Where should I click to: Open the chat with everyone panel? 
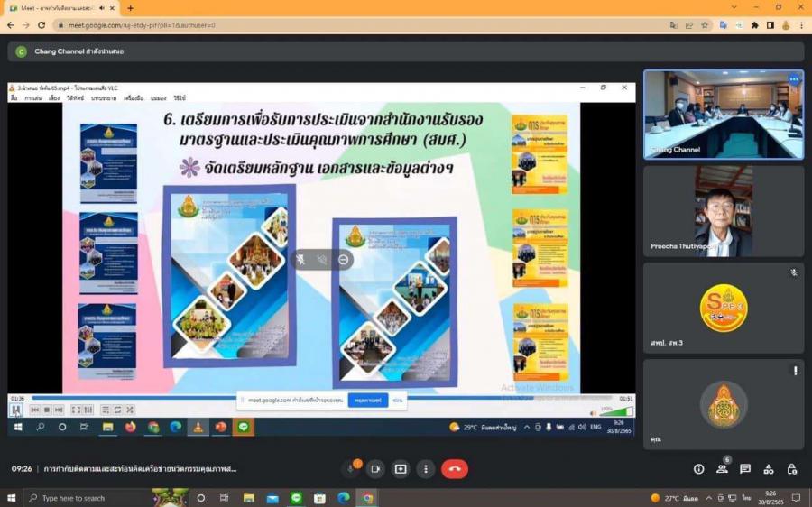click(x=745, y=469)
